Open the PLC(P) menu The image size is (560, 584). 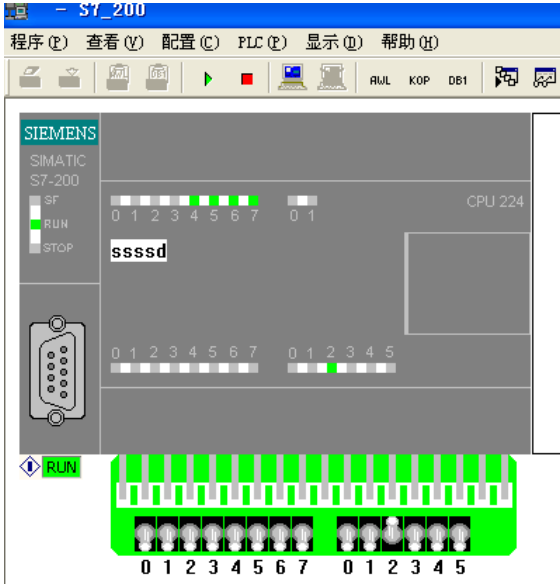pos(262,42)
